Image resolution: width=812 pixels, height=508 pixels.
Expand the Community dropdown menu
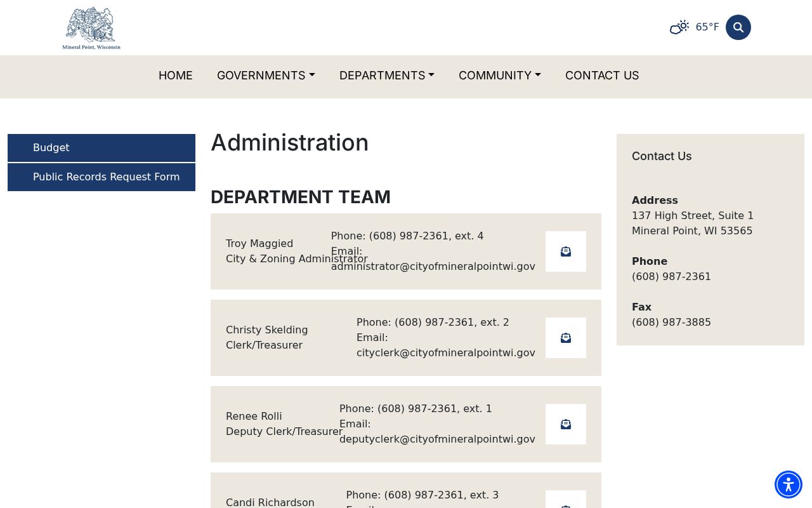tap(500, 76)
